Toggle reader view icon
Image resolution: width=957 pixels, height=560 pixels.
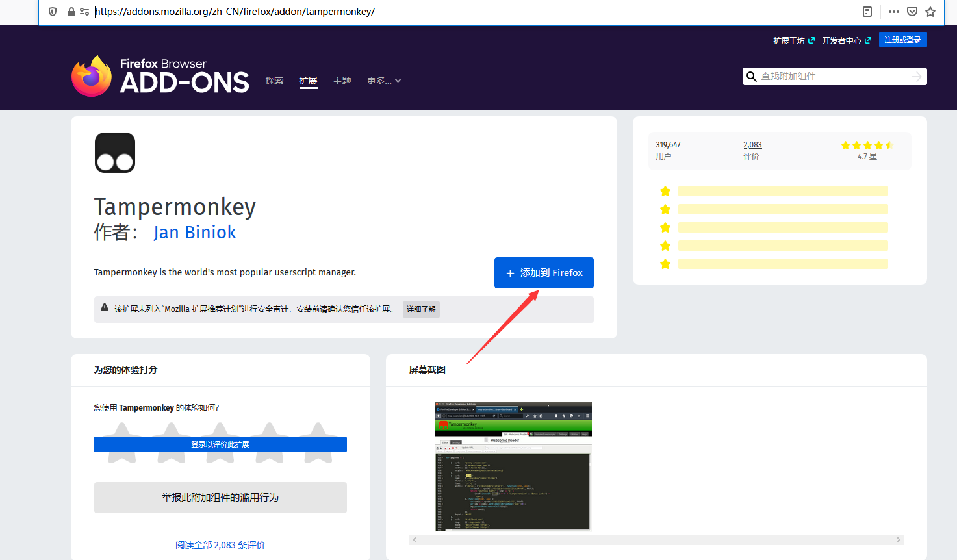coord(867,12)
